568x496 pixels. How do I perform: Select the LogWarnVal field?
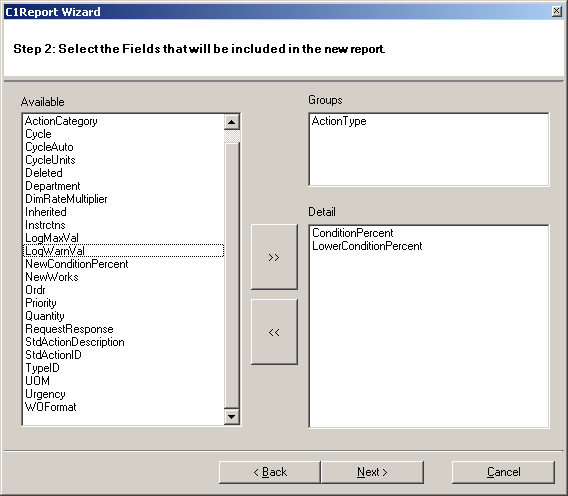pos(124,251)
